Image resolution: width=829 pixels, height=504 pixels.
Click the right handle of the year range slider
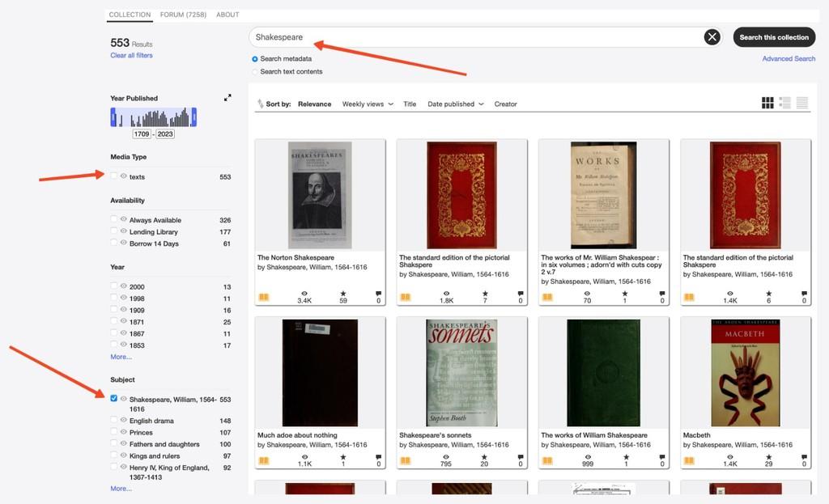tap(194, 117)
